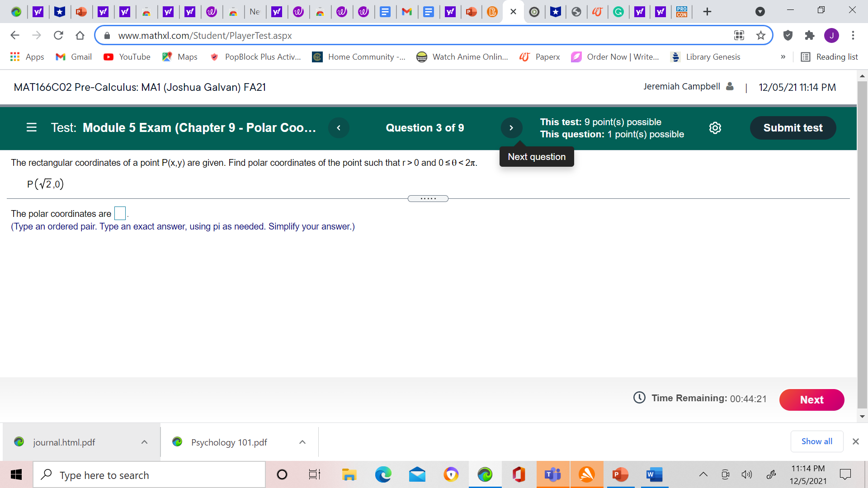This screenshot has height=488, width=868.
Task: Open PowerPoint from the Windows taskbar
Action: [x=620, y=474]
